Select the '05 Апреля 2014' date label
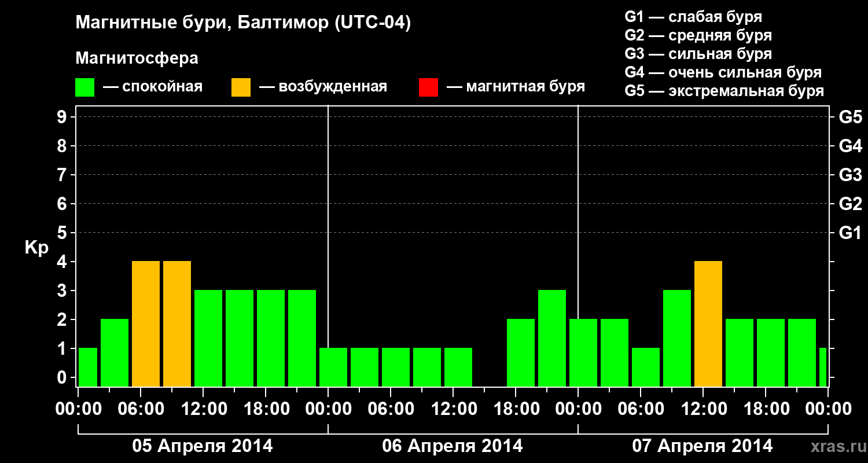 click(203, 446)
